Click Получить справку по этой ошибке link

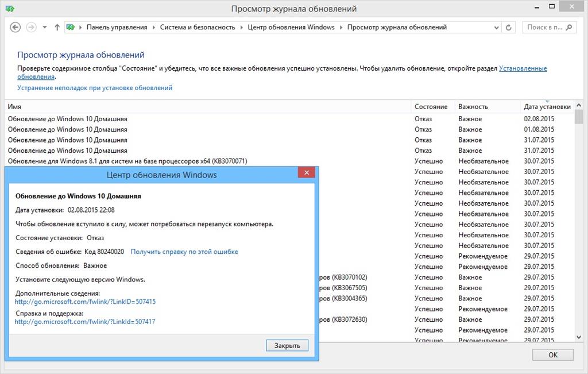pyautogui.click(x=184, y=252)
